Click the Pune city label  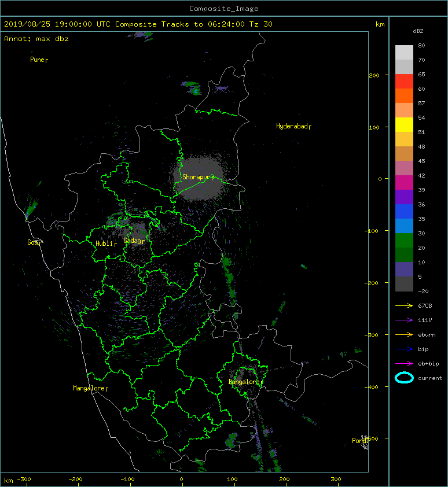(37, 60)
